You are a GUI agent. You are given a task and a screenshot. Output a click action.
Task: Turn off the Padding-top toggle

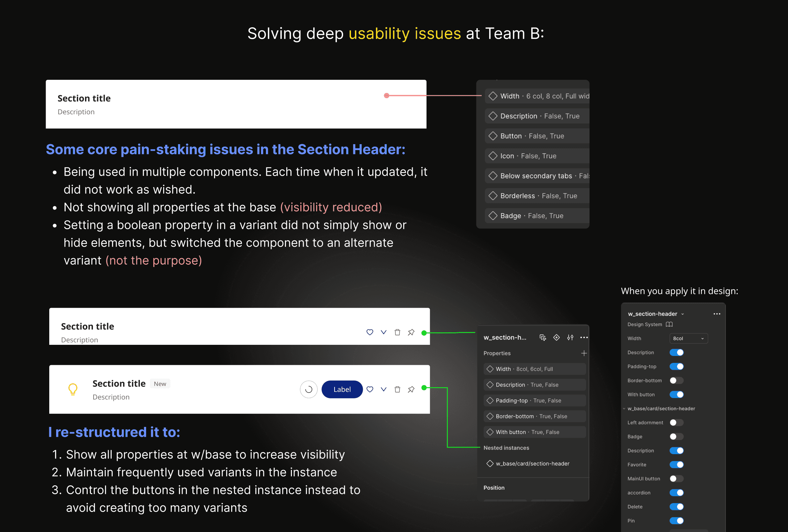click(x=676, y=366)
